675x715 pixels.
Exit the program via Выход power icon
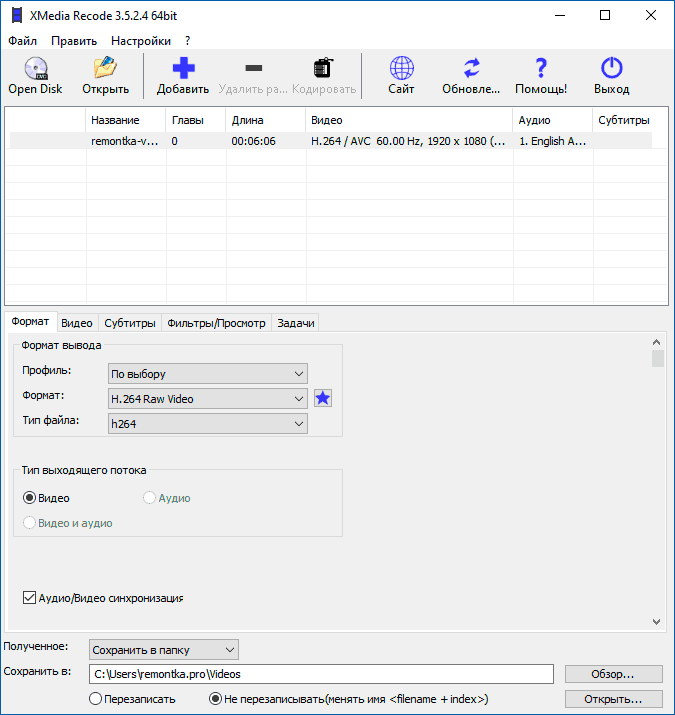point(611,76)
